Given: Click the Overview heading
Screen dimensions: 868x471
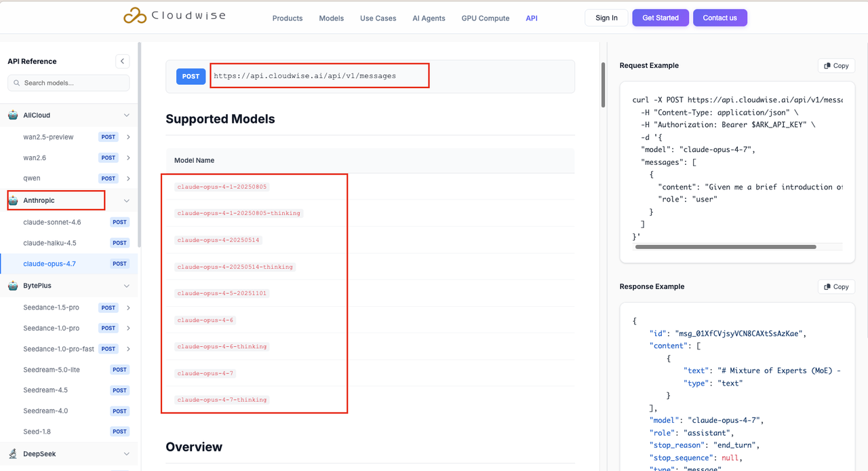Looking at the screenshot, I should (194, 447).
